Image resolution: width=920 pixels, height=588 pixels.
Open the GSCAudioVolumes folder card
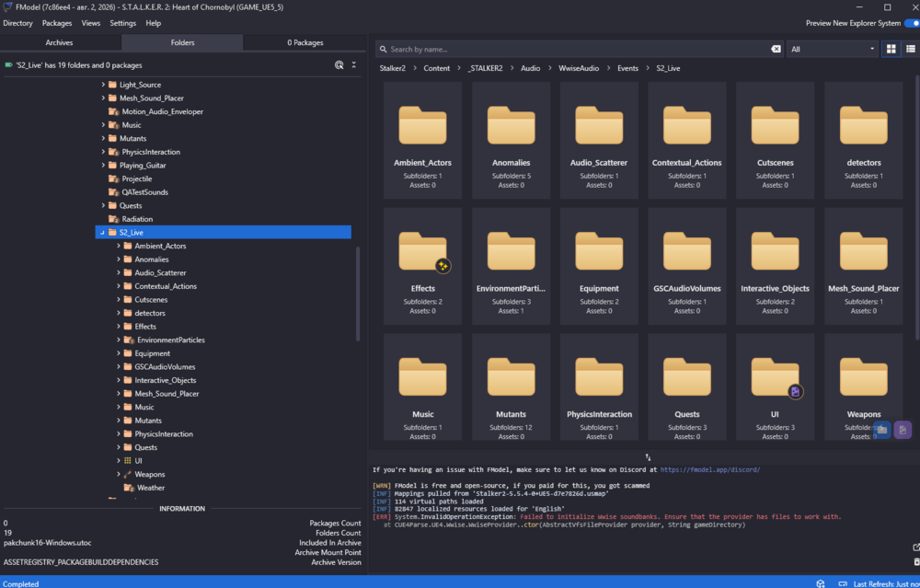[x=687, y=266]
